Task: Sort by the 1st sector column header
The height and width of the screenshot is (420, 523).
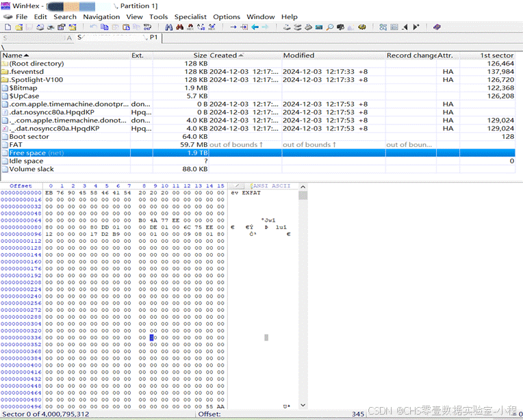Action: point(487,55)
